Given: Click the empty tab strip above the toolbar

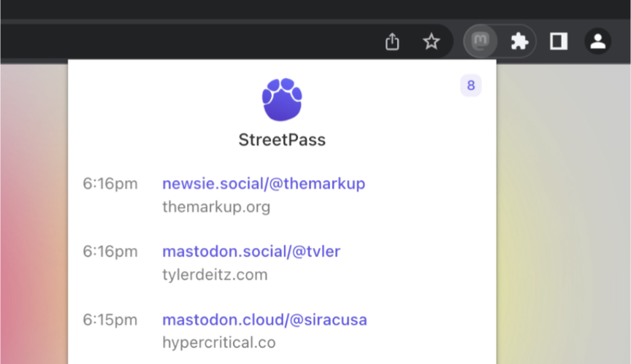Looking at the screenshot, I should tap(292, 9).
